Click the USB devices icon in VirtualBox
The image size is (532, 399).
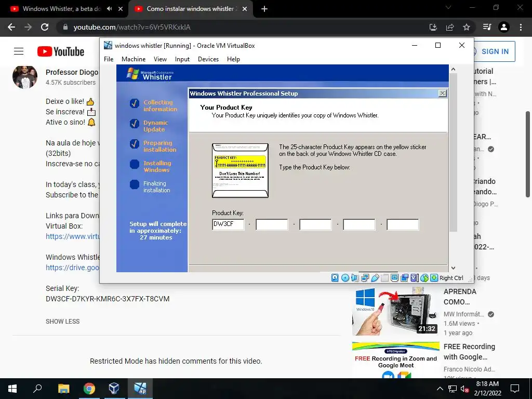coord(375,278)
